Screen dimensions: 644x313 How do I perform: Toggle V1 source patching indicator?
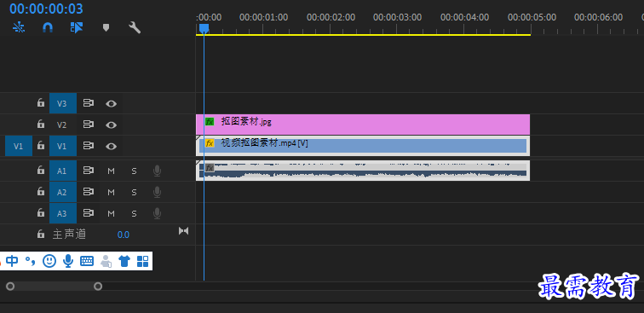click(19, 146)
